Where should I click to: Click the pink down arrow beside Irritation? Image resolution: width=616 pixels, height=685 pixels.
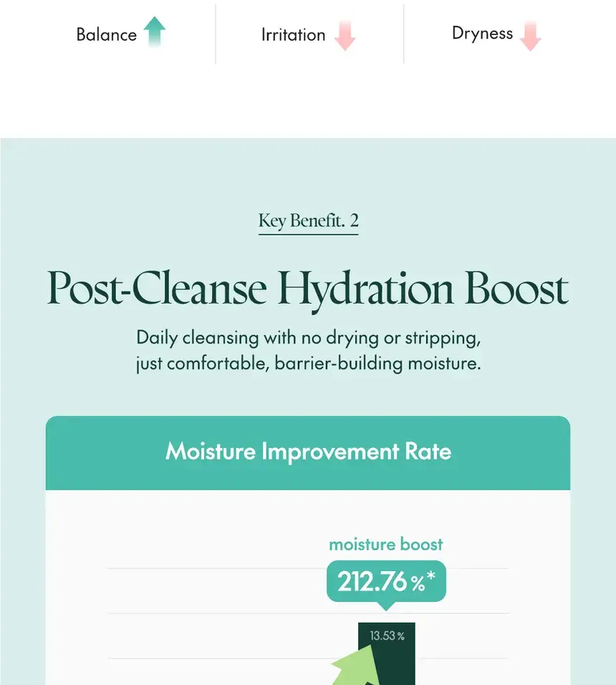(x=345, y=35)
